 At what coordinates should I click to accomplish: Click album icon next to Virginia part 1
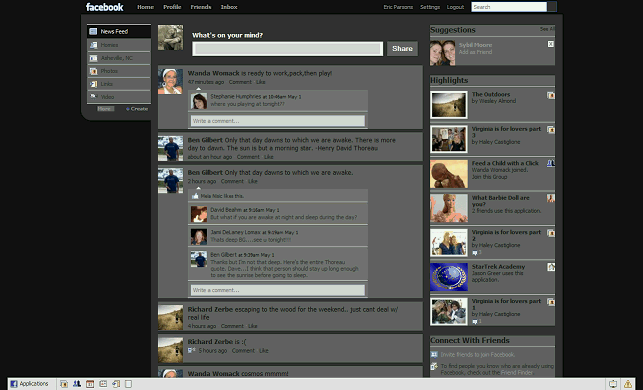551,302
